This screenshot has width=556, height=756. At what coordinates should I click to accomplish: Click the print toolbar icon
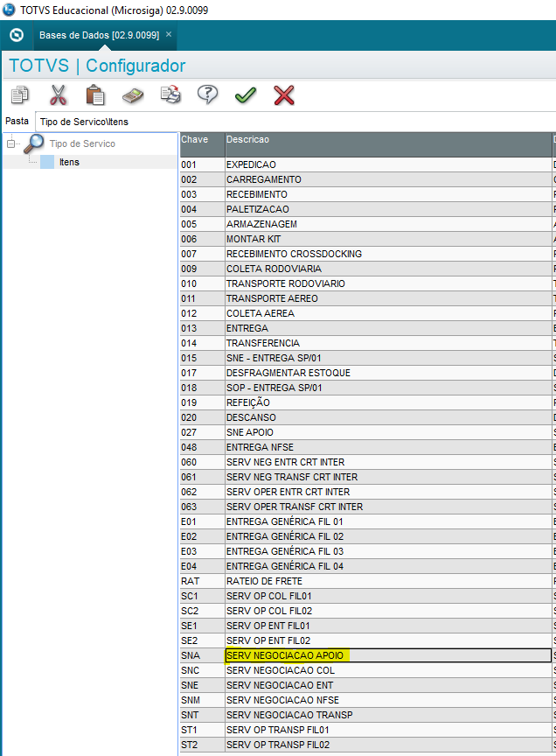pos(170,94)
